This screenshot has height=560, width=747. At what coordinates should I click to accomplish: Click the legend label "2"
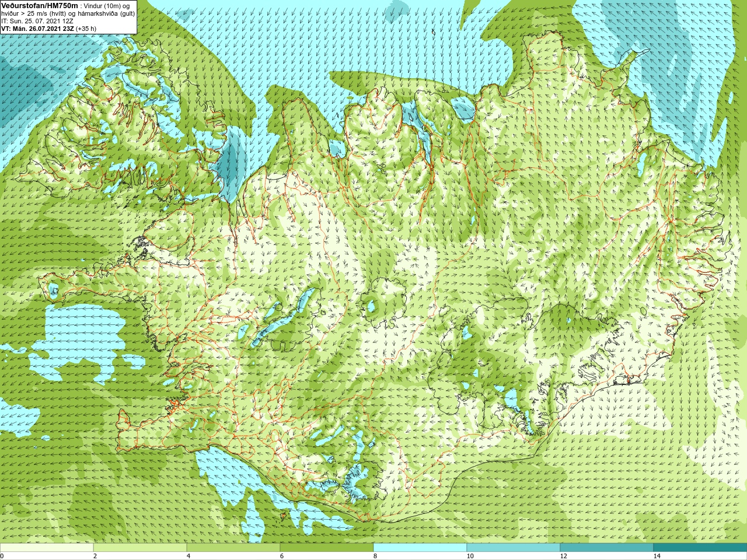[x=95, y=556]
